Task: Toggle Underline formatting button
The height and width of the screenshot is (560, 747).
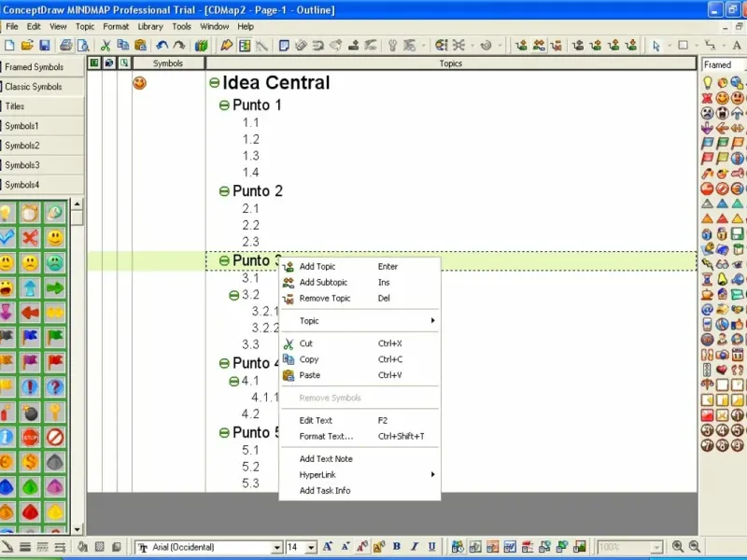Action: (431, 547)
